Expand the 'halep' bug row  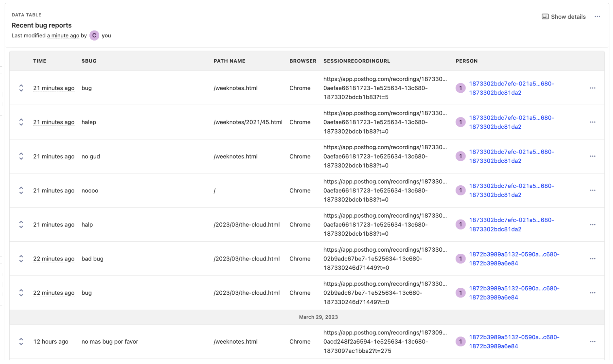tap(21, 122)
